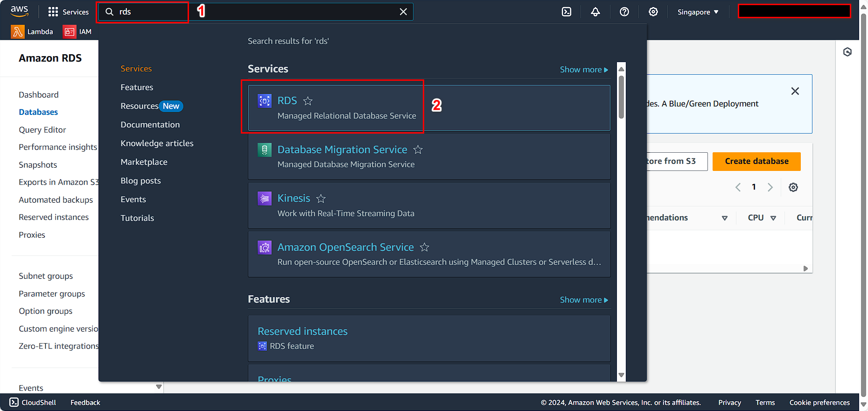This screenshot has width=868, height=411.
Task: Select Documentation search category
Action: click(x=150, y=125)
